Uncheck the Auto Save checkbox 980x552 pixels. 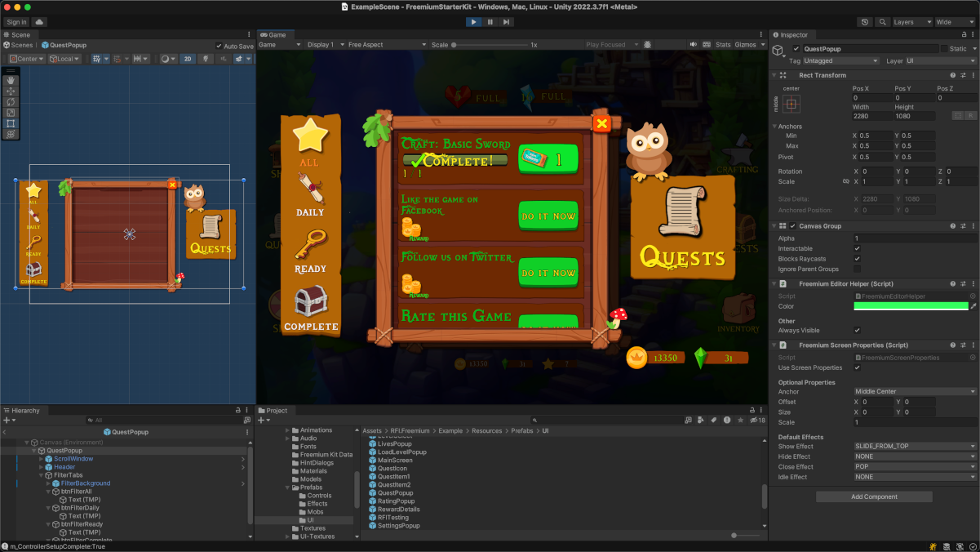point(219,47)
